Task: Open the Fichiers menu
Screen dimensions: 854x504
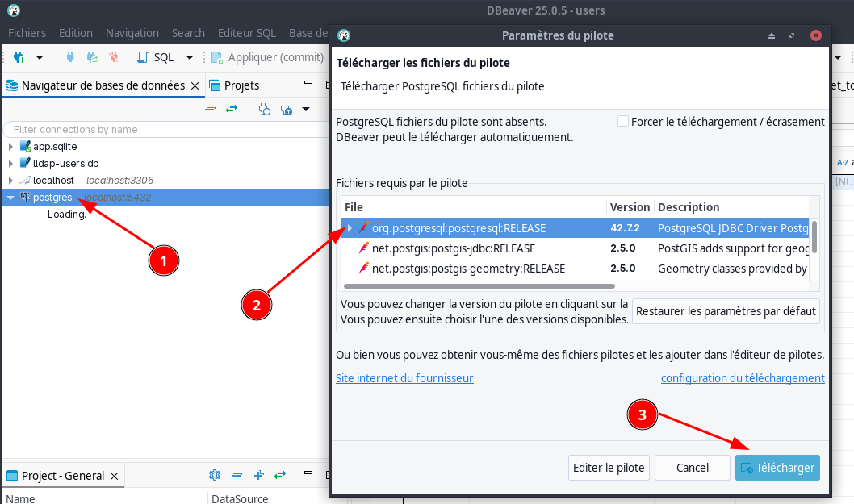Action: point(27,33)
